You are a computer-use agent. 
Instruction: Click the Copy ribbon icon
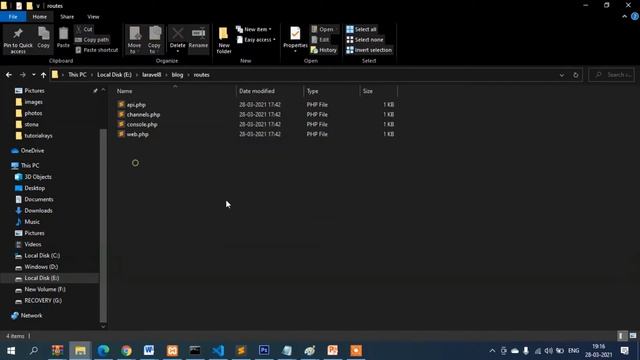[x=44, y=38]
